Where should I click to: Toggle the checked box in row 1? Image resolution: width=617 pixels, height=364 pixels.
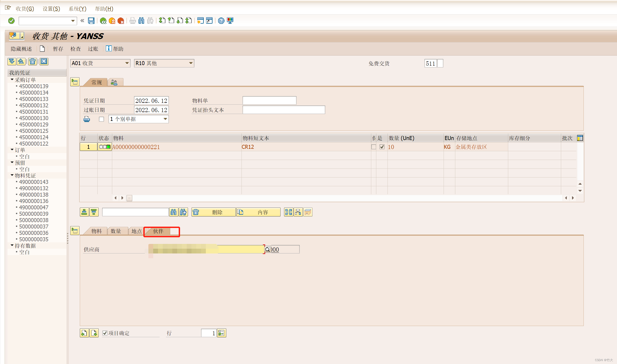click(382, 147)
